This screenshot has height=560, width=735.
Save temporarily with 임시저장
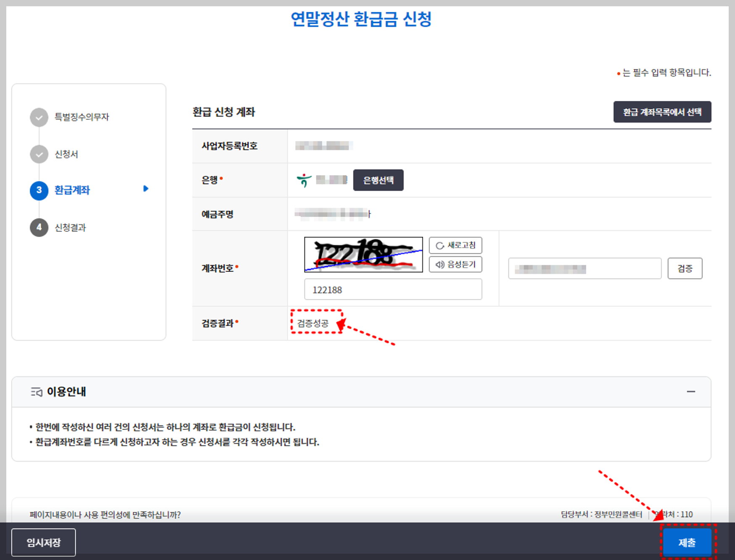tap(44, 542)
